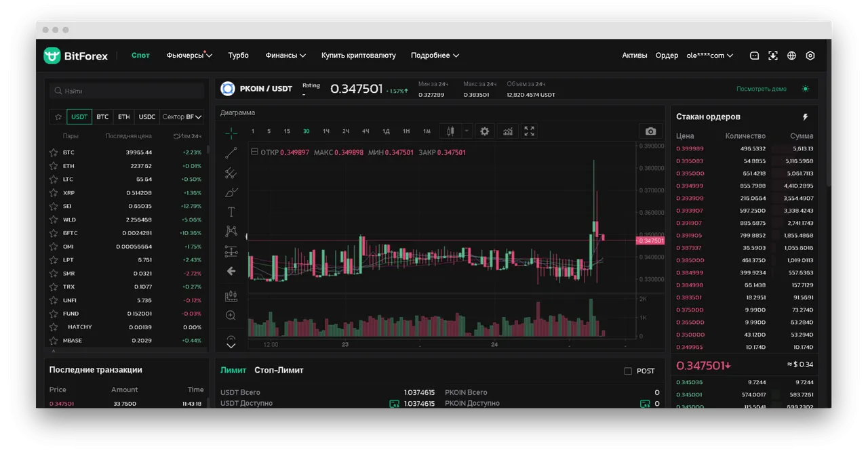Viewport: 868px width, 460px height.
Task: Select the pattern drawing tool
Action: pyautogui.click(x=231, y=232)
